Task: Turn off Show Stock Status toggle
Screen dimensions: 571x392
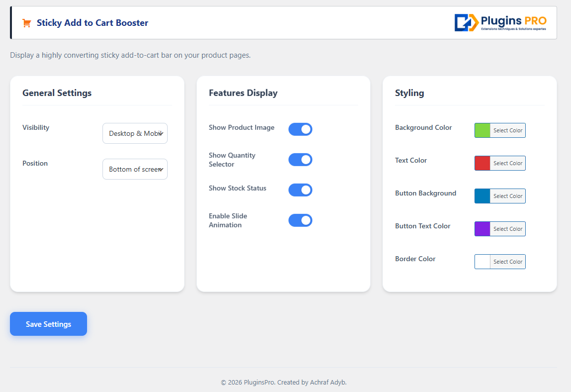Action: pyautogui.click(x=300, y=190)
